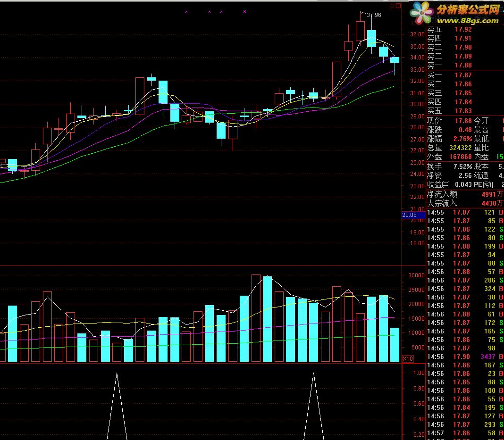This screenshot has height=440, width=504.
Task: Select the 14:57 17.86 trade with 58 volume
Action: pyautogui.click(x=465, y=433)
